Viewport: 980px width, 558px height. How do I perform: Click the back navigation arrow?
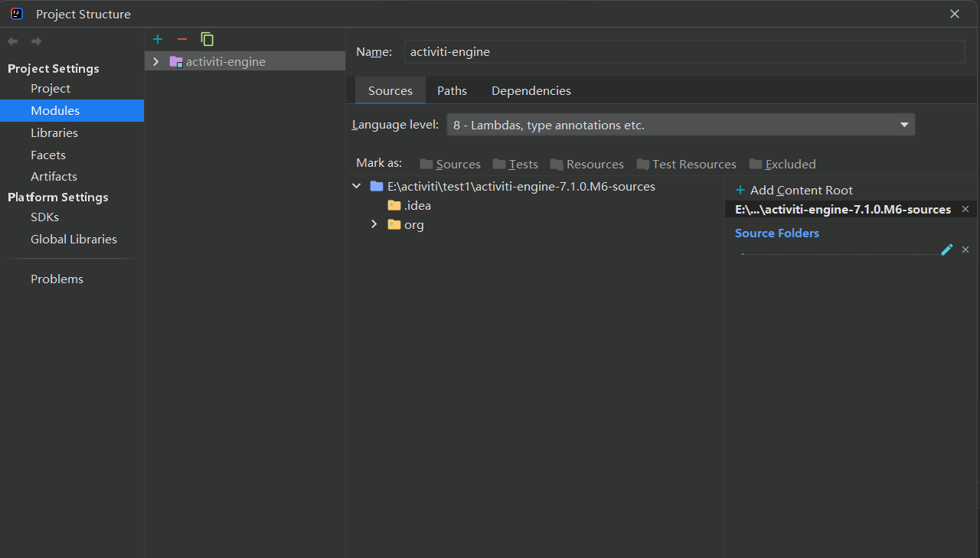pyautogui.click(x=12, y=41)
